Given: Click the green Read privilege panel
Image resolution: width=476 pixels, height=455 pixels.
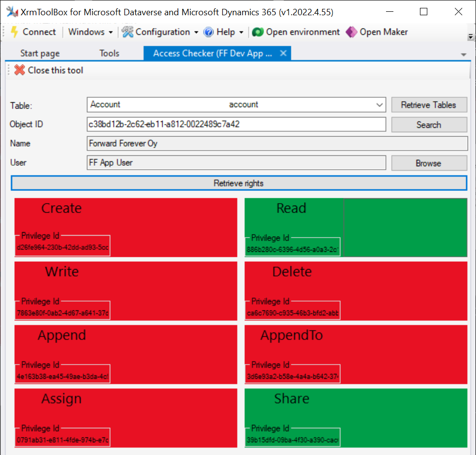Looking at the screenshot, I should pos(356,227).
